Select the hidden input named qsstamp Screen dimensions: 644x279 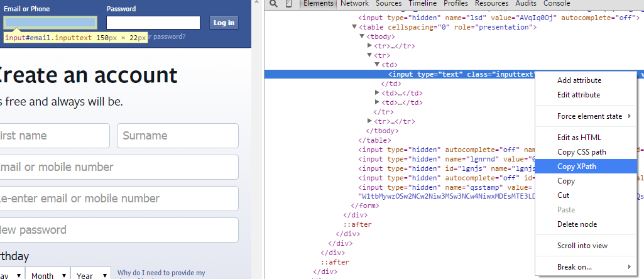click(x=447, y=187)
